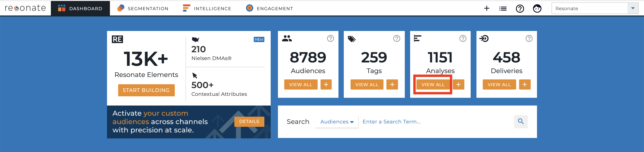Click the Analyses bar chart icon
Screen dimensions: 644x152
coord(417,38)
